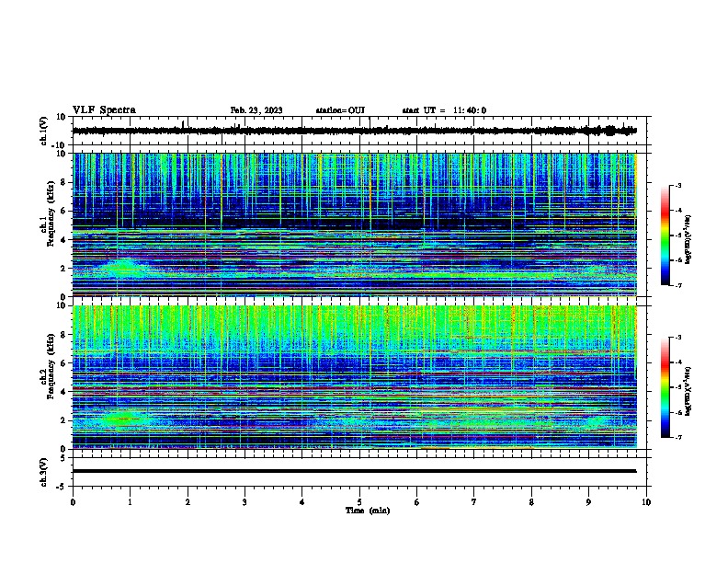Screen dimensions: 728x563
Task: Click inside the ch.1 voltage waveform panel
Action: pyautogui.click(x=361, y=131)
